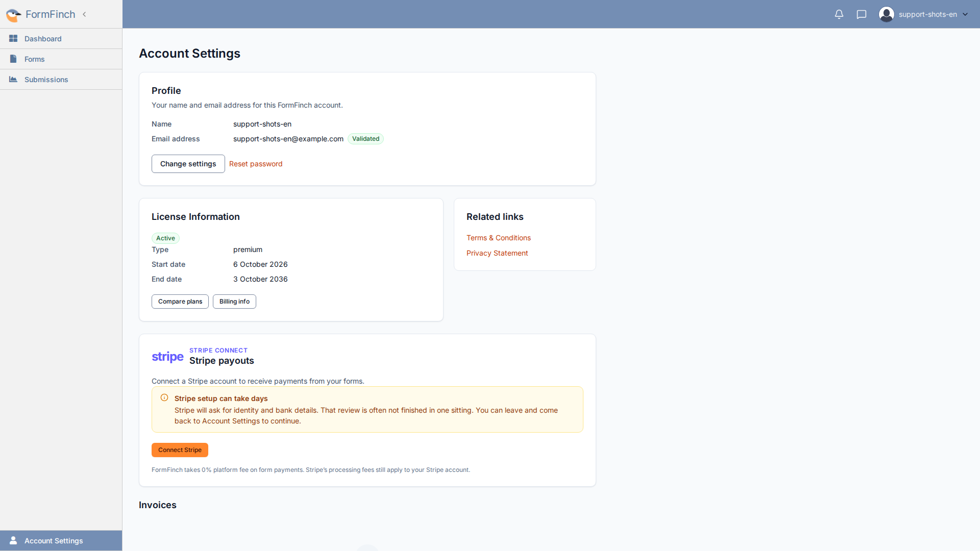
Task: Click the Change settings button
Action: [188, 164]
